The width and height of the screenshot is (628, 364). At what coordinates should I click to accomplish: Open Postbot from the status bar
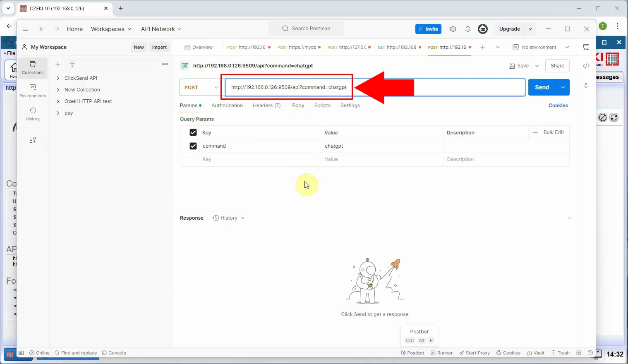coord(412,353)
